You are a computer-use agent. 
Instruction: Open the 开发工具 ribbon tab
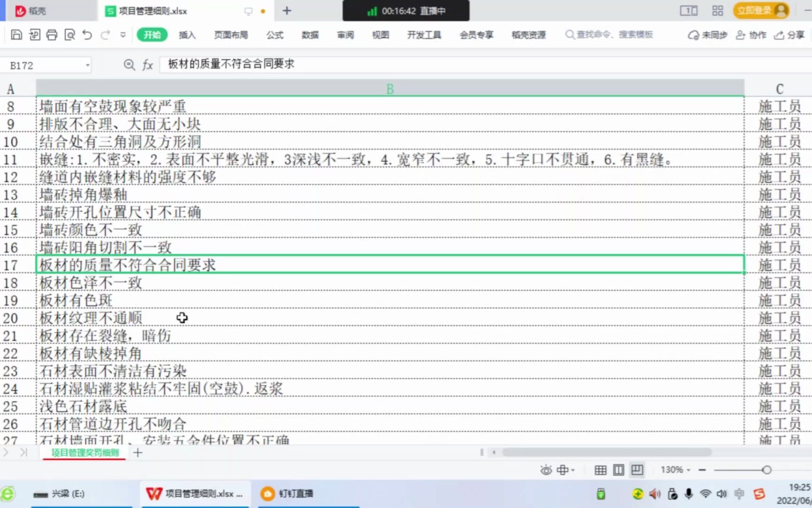(424, 35)
